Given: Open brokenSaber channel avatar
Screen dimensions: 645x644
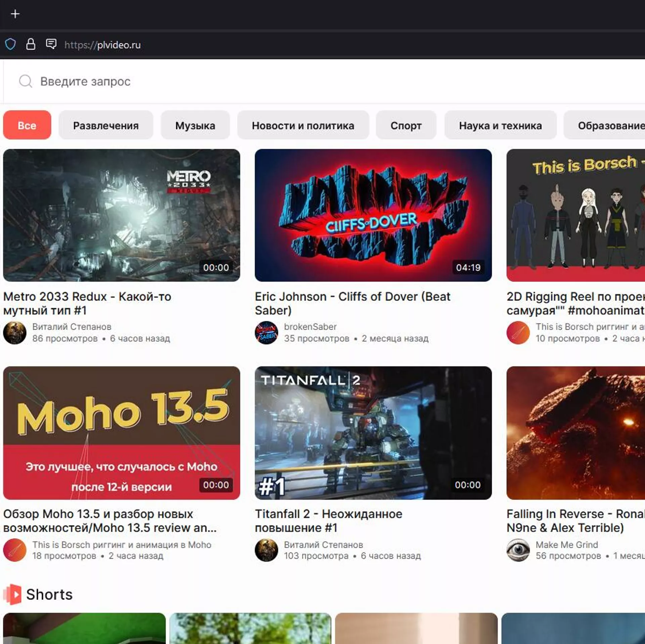Looking at the screenshot, I should click(266, 333).
